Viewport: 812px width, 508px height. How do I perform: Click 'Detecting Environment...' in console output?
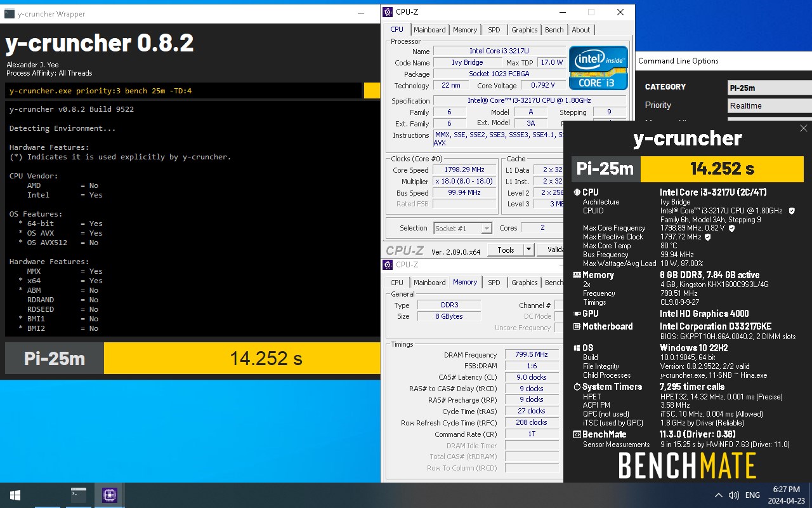(x=63, y=128)
